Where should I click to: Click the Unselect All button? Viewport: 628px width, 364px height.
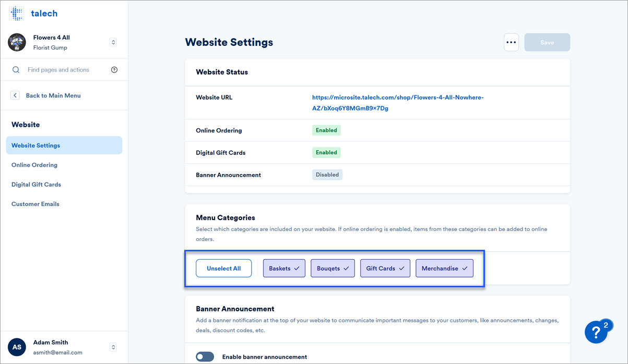(x=223, y=268)
